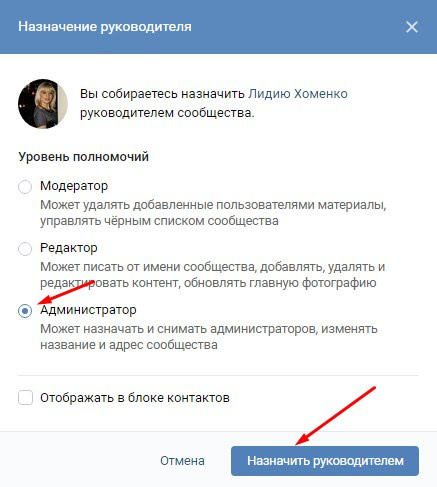Confirm with Назначить руководителем button

click(x=325, y=461)
